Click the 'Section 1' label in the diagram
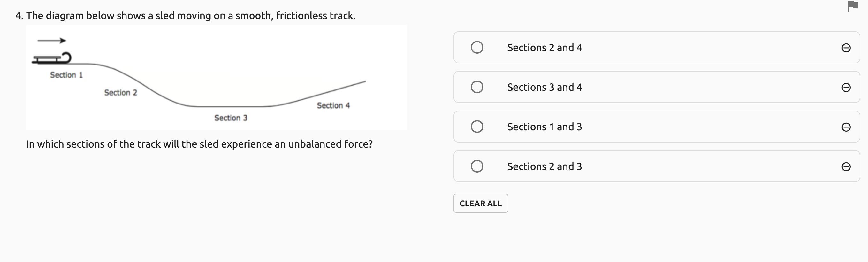This screenshot has height=262, width=868. [66, 75]
